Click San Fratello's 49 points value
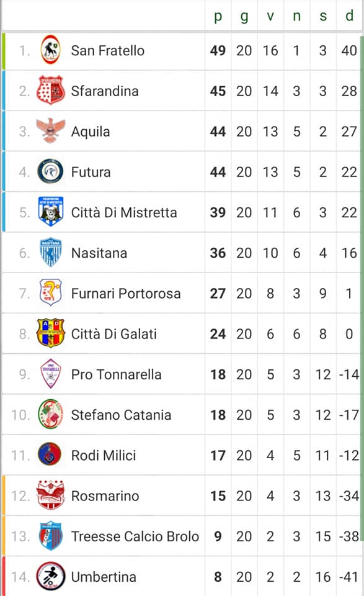This screenshot has width=364, height=596. [218, 50]
